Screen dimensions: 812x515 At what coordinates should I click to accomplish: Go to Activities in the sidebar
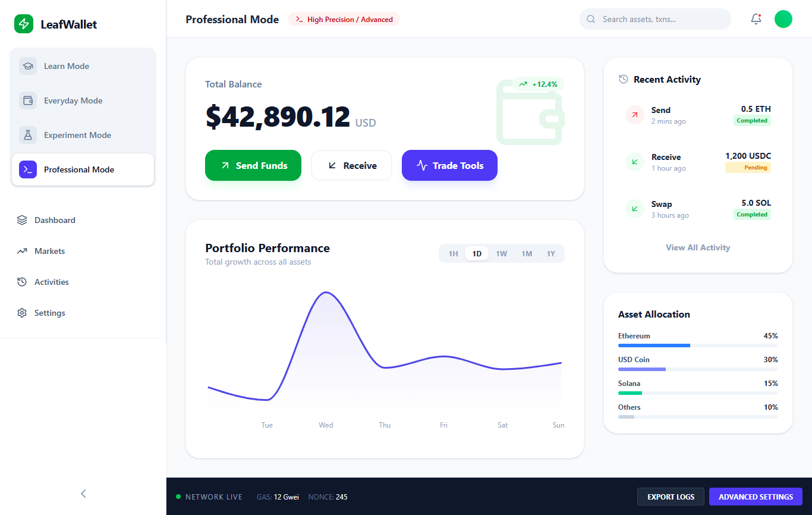(x=52, y=282)
